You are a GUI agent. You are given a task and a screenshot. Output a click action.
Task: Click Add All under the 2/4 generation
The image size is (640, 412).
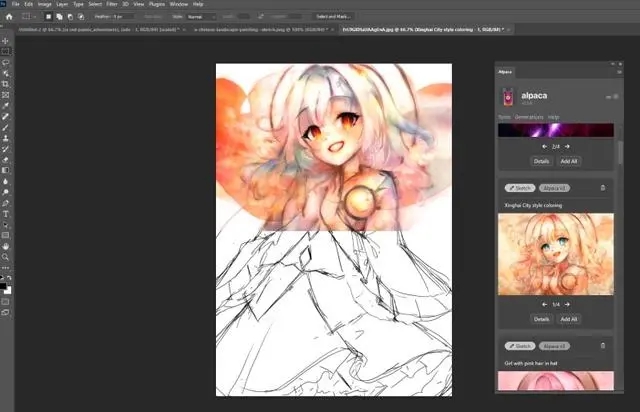pyautogui.click(x=569, y=161)
